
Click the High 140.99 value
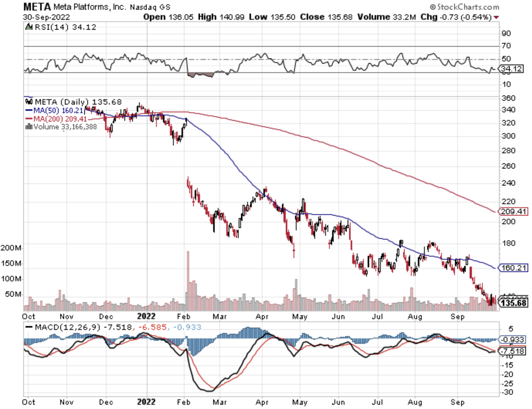tap(221, 17)
